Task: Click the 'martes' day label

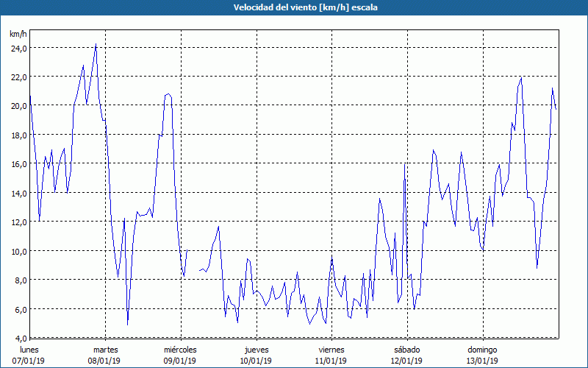Action: point(105,350)
